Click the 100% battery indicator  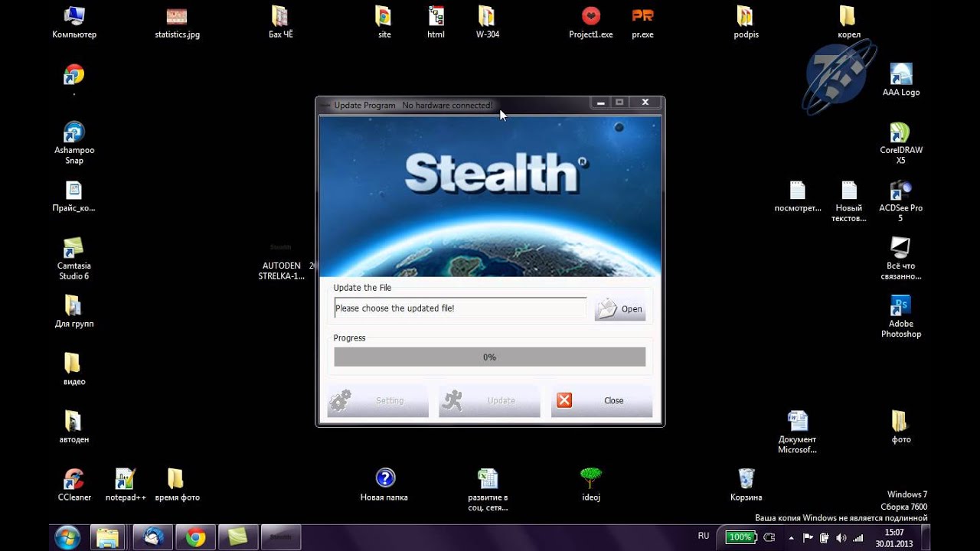[x=741, y=537]
